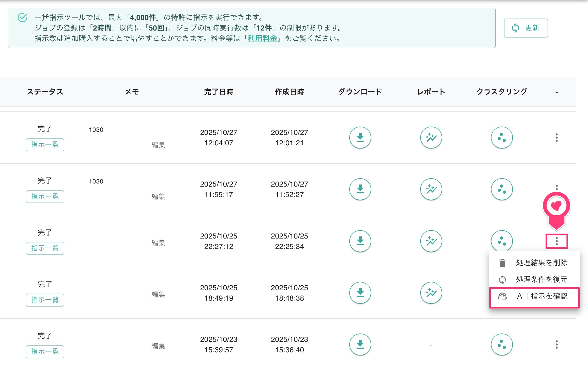This screenshot has height=369, width=588.
Task: Open report for job completed 12:04:07
Action: [431, 138]
